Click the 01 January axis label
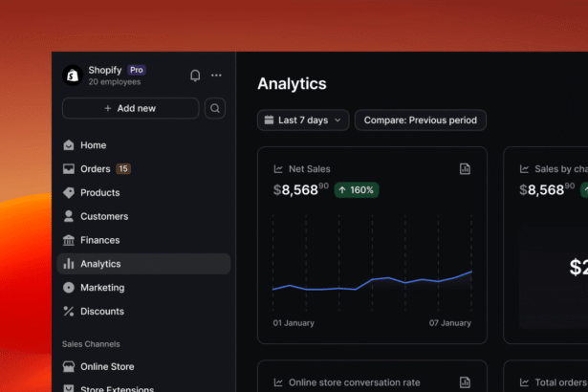This screenshot has height=392, width=588. (294, 323)
